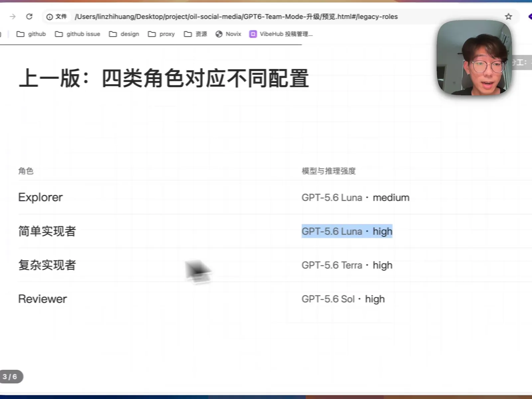Select the Explorer role row label
The image size is (532, 399).
pyautogui.click(x=41, y=198)
